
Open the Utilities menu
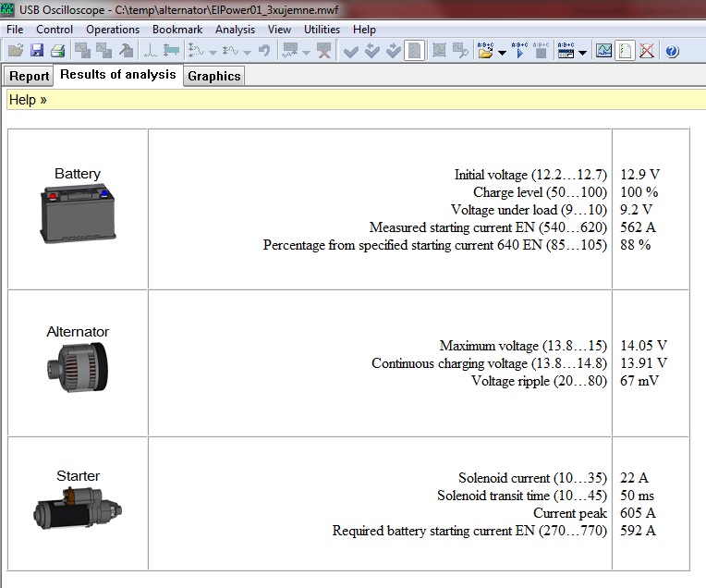322,30
